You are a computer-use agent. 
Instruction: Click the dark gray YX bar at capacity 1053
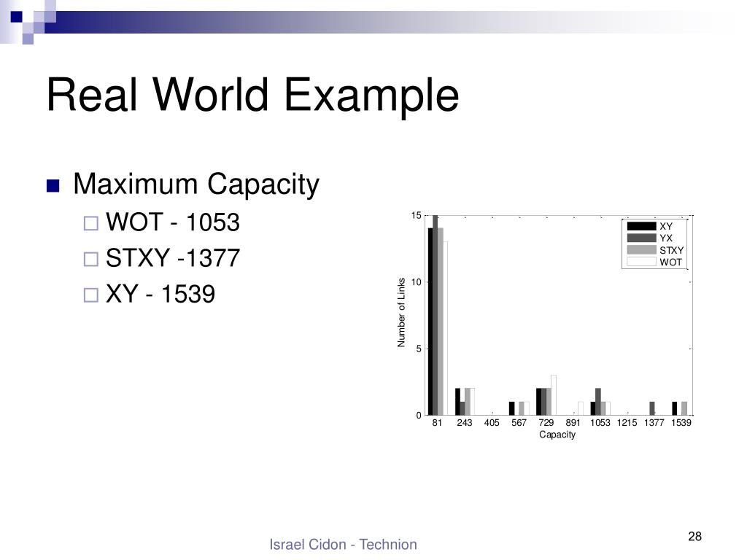click(x=598, y=402)
